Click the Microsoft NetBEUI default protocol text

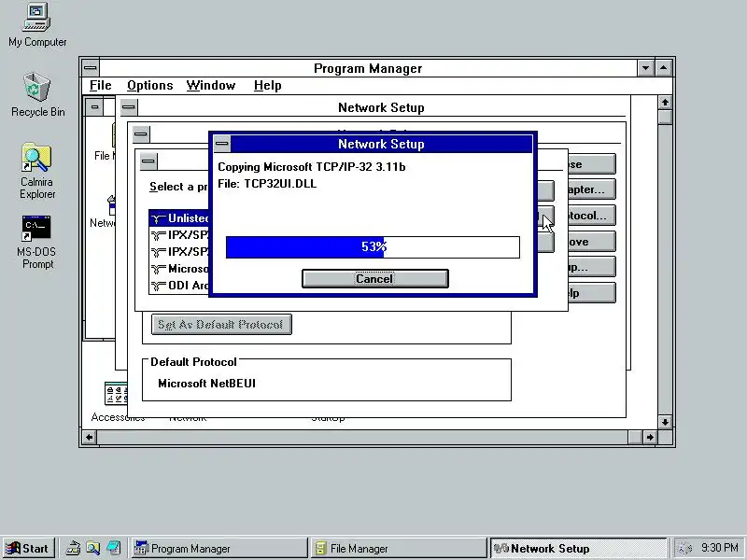coord(206,384)
